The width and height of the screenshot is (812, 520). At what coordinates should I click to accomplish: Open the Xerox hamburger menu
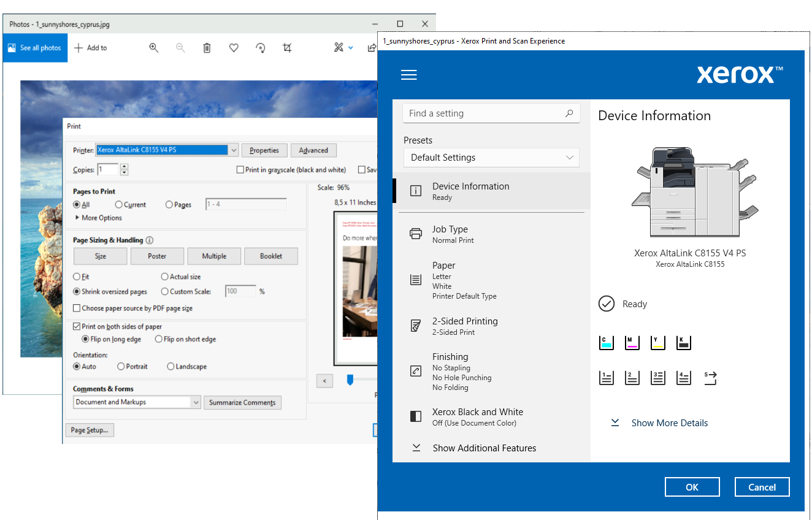[x=409, y=75]
